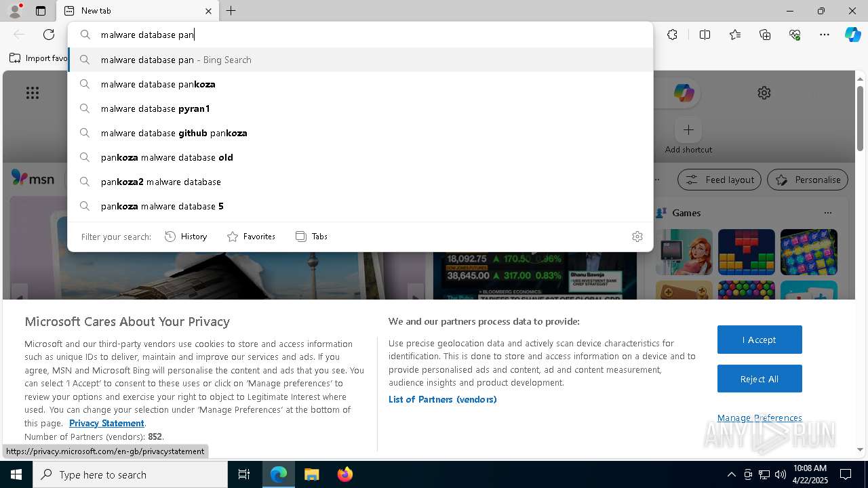Open the girl character game thumbnail
The width and height of the screenshot is (868, 488).
click(x=684, y=252)
